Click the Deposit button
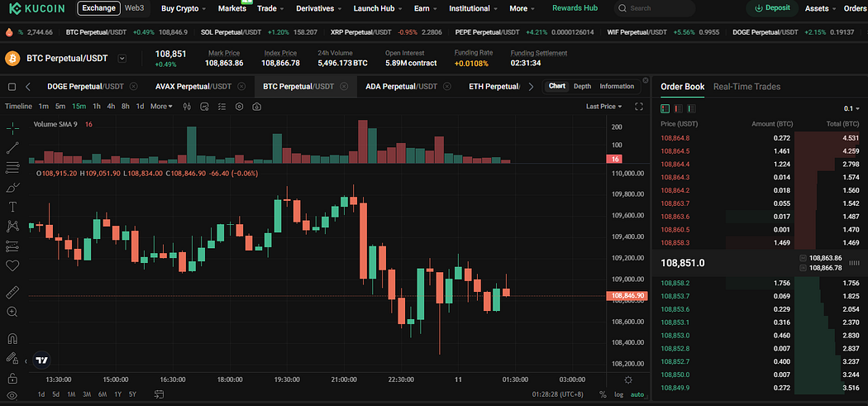The height and width of the screenshot is (406, 868). coord(771,8)
